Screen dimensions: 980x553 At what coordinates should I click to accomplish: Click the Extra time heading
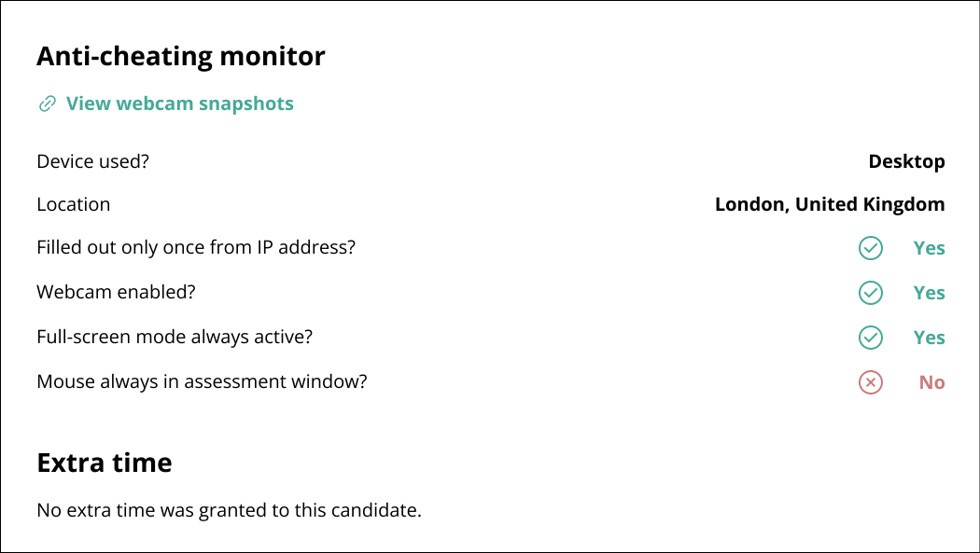pos(105,463)
